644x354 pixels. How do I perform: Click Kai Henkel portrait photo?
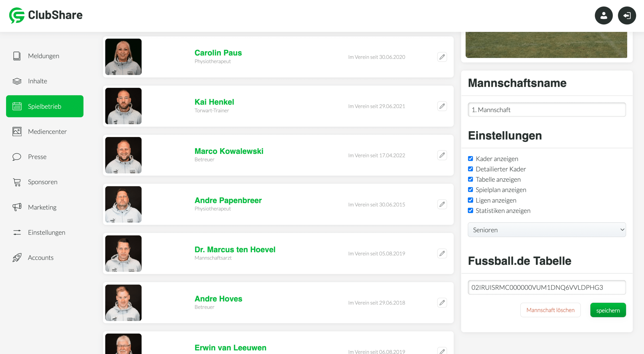coord(123,106)
